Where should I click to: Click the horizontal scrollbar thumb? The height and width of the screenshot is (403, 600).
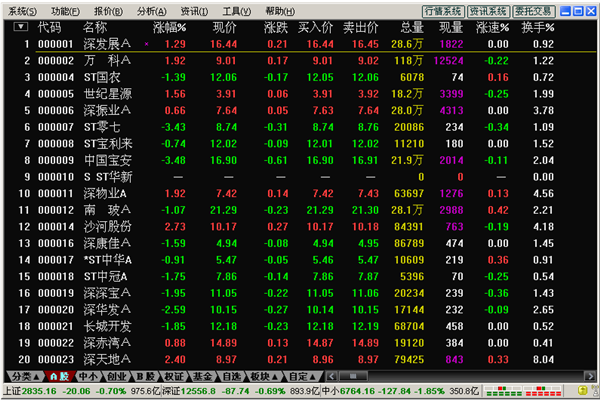353,377
